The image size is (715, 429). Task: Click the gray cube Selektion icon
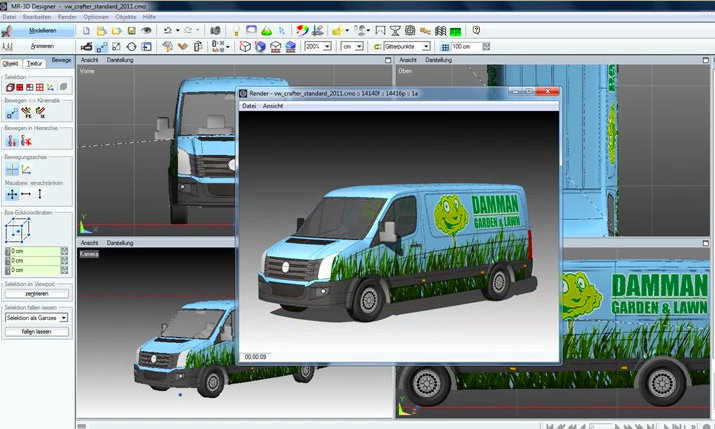[x=63, y=87]
